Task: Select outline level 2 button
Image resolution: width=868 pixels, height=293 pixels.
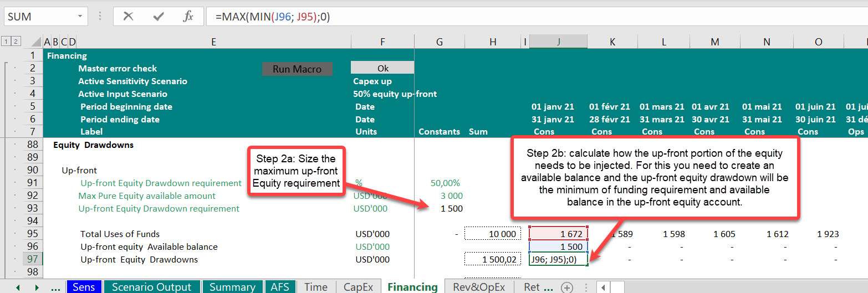Action: (x=16, y=42)
